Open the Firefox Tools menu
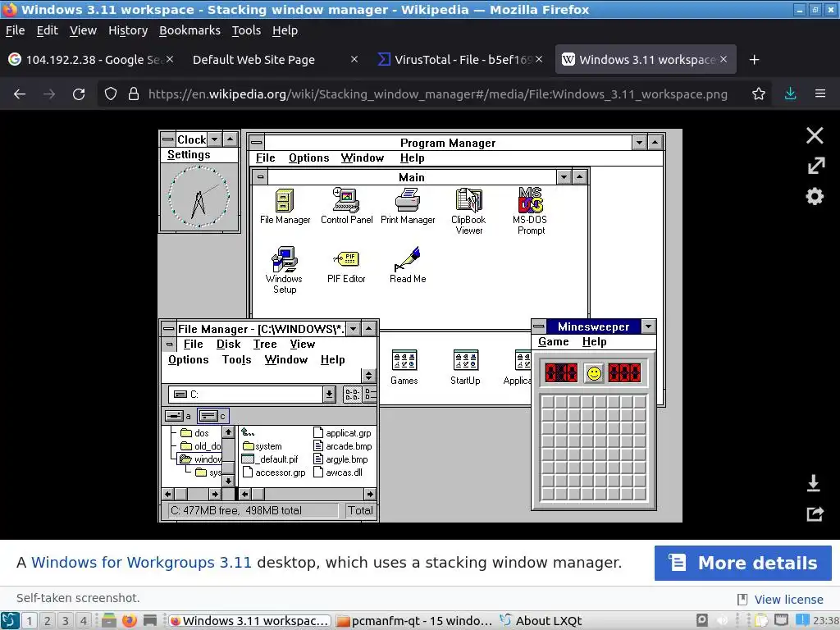Image resolution: width=840 pixels, height=630 pixels. coord(246,30)
